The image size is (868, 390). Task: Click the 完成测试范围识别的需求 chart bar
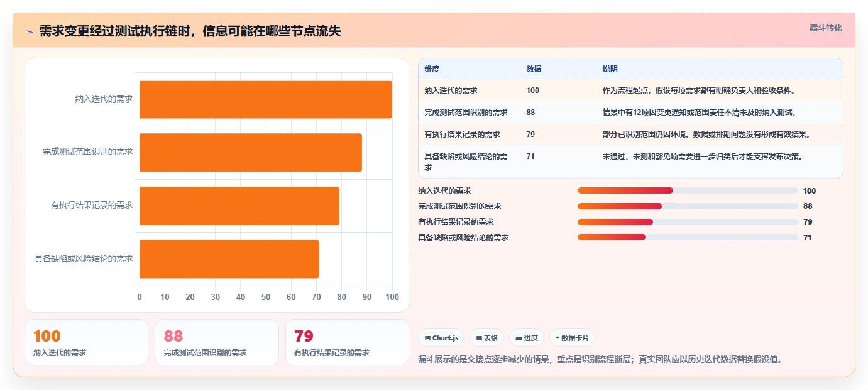(251, 152)
